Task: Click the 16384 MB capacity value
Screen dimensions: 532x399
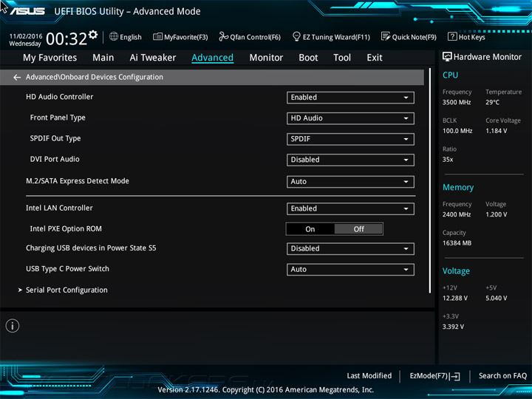Action: click(x=457, y=243)
